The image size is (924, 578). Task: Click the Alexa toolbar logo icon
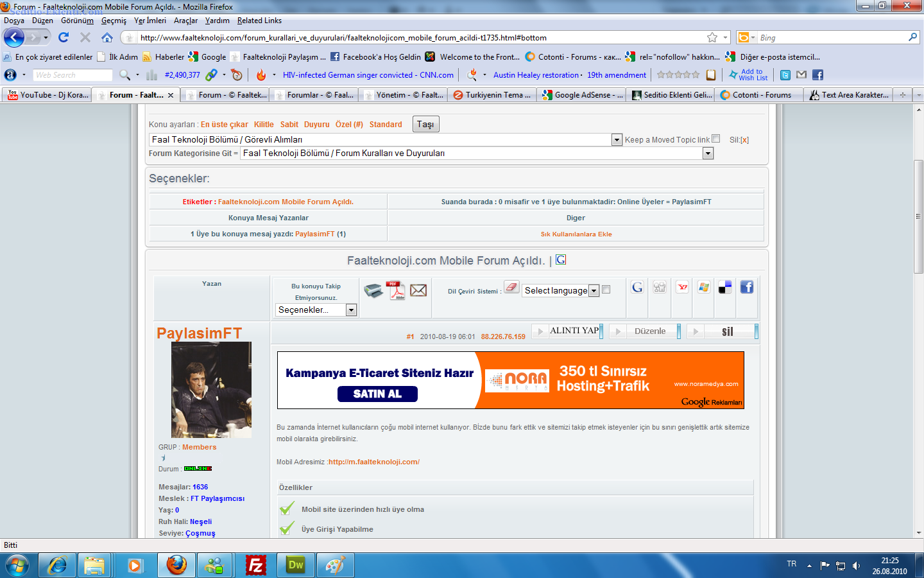pyautogui.click(x=10, y=75)
